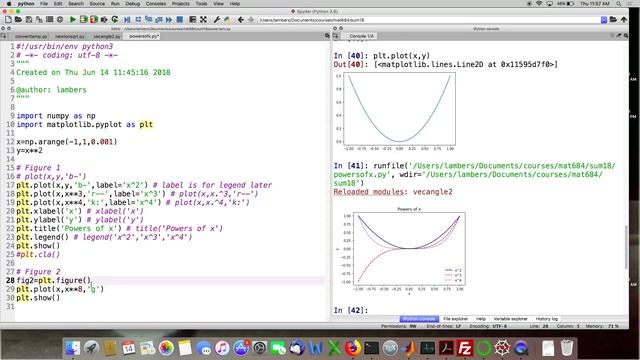
Task: Click In [42] console prompt
Action: [x=351, y=310]
